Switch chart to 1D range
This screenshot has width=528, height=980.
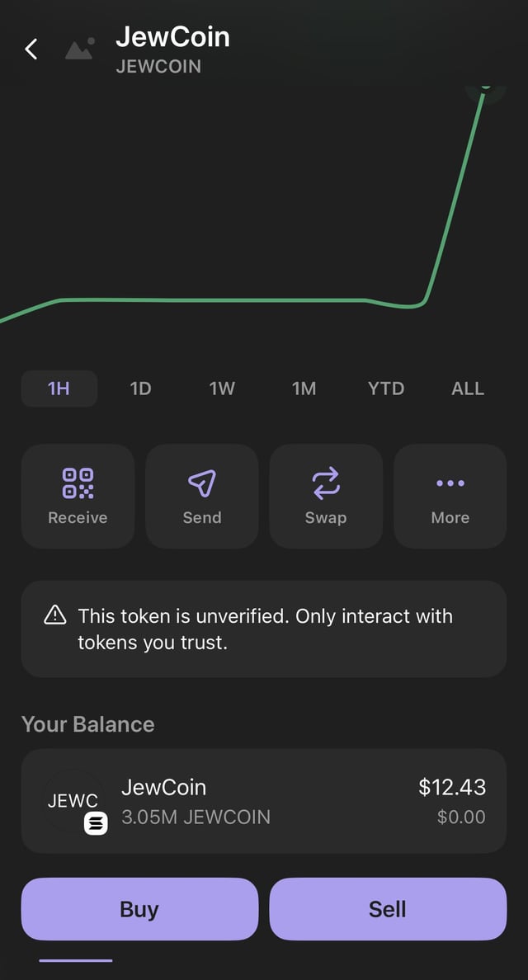point(141,389)
